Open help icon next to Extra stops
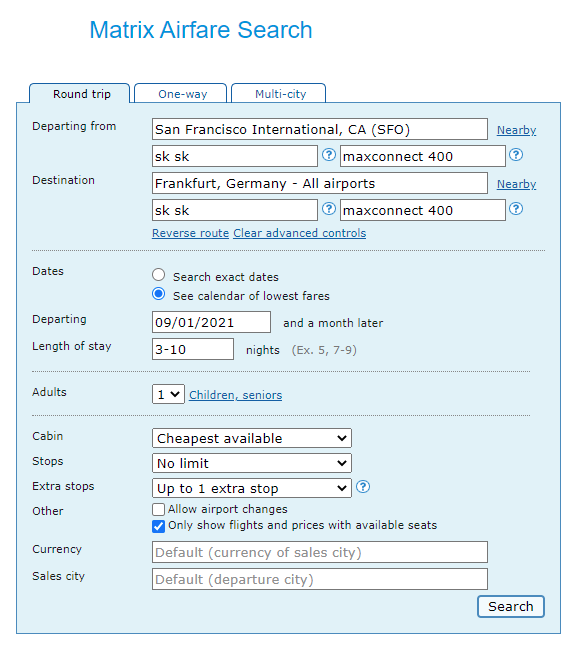The width and height of the screenshot is (571, 653). tap(363, 486)
